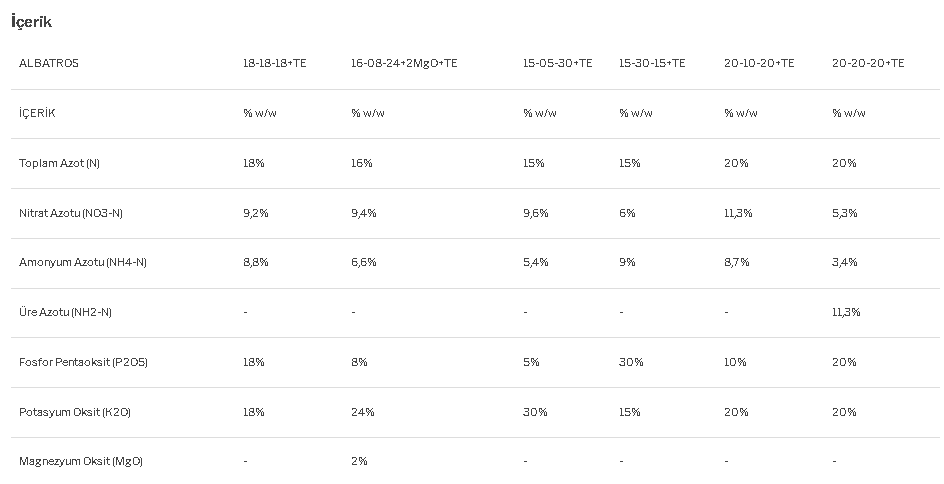
Task: Select the 16-08-24+2MgO+TE column header
Action: [404, 63]
